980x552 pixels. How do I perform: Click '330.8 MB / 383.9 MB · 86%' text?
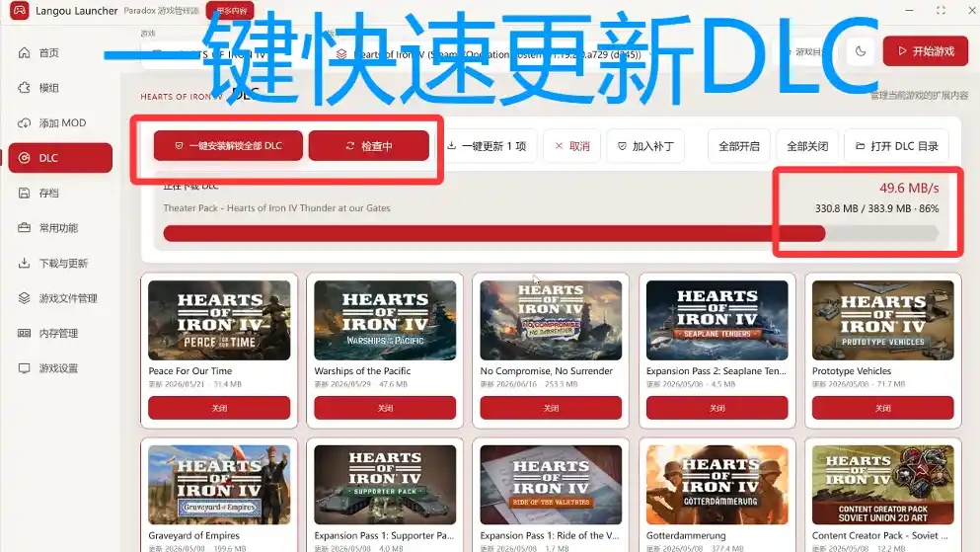coord(876,208)
